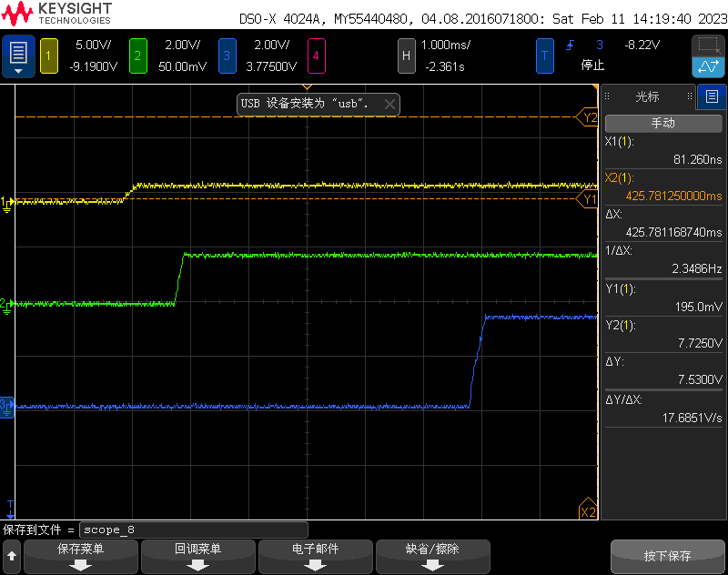Toggle channel 2 green button

[x=138, y=56]
